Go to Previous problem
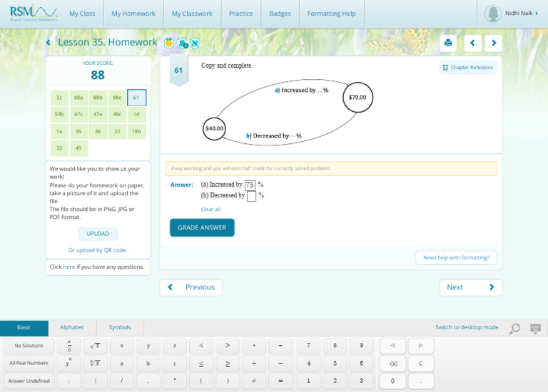This screenshot has height=392, width=548. click(191, 287)
